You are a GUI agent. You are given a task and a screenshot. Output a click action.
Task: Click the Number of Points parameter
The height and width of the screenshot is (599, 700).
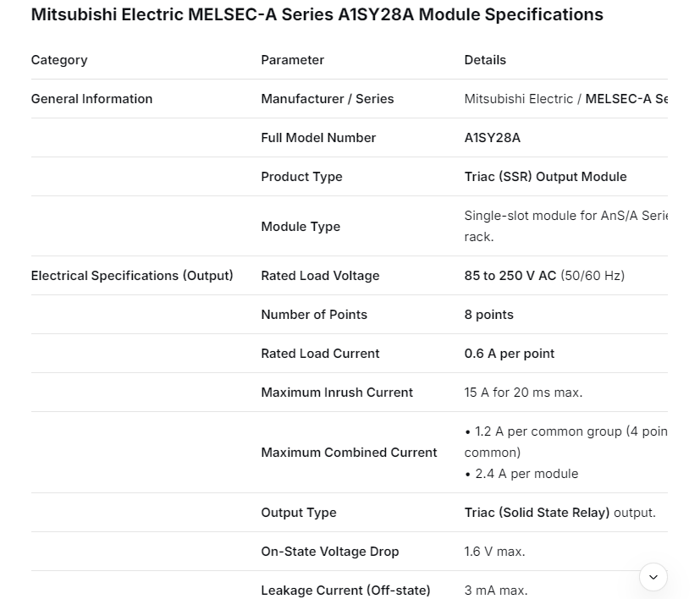pyautogui.click(x=314, y=315)
